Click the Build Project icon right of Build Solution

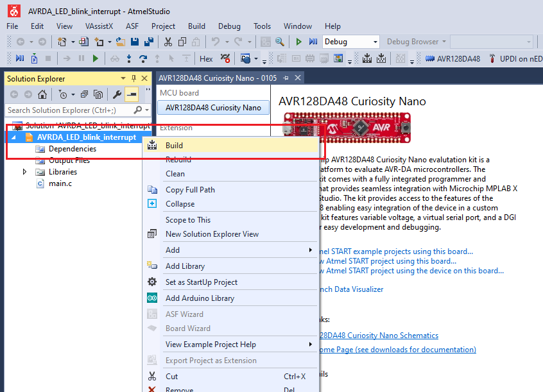381,58
